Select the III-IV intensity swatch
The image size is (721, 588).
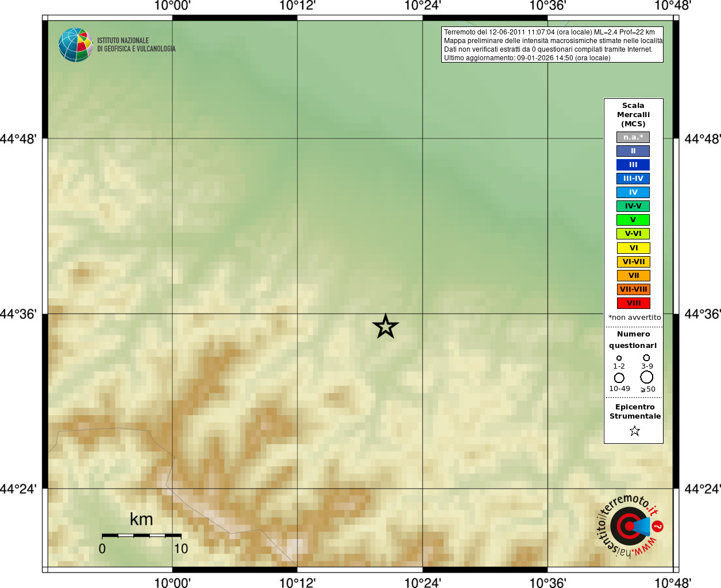click(633, 179)
